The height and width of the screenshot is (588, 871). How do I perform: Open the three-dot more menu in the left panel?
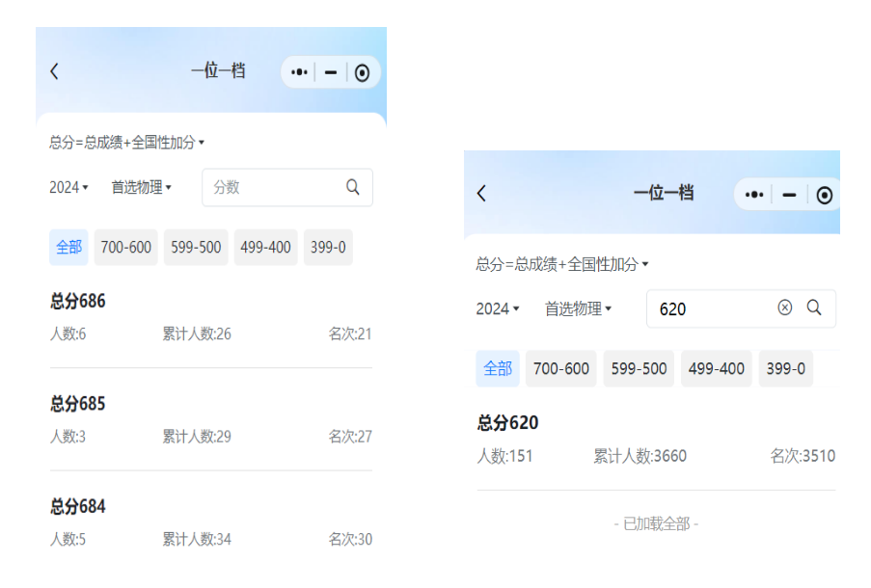(x=300, y=72)
